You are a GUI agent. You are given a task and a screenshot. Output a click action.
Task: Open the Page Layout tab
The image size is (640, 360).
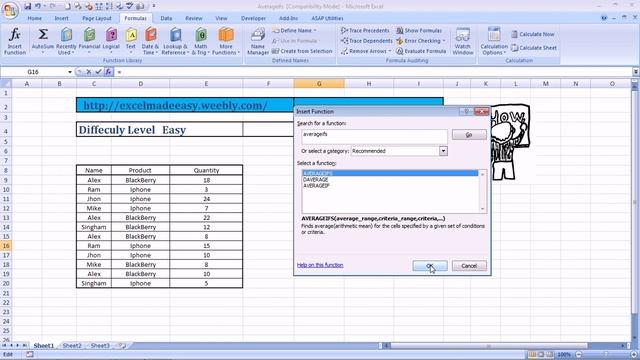click(x=97, y=18)
